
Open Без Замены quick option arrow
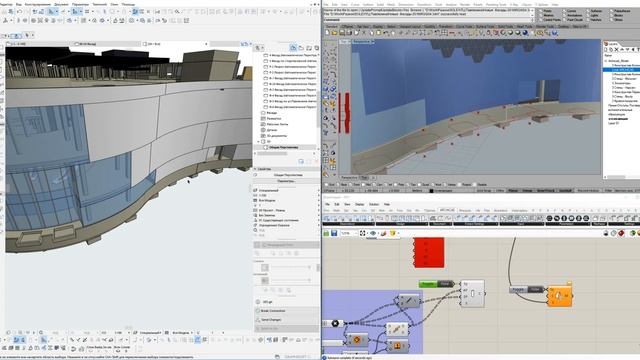coord(319,215)
